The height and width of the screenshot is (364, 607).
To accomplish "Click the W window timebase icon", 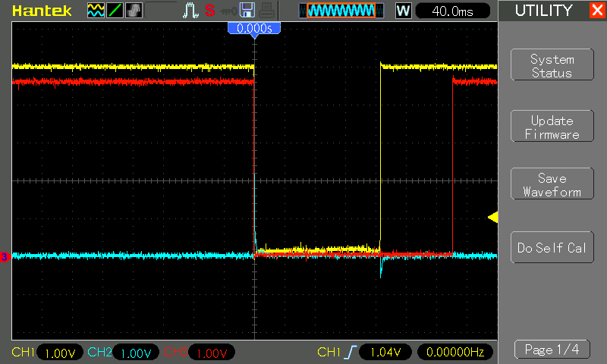I will pos(403,11).
